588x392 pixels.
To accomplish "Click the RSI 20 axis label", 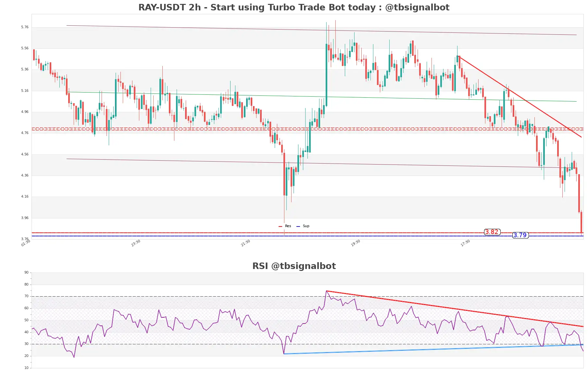I will coord(26,356).
